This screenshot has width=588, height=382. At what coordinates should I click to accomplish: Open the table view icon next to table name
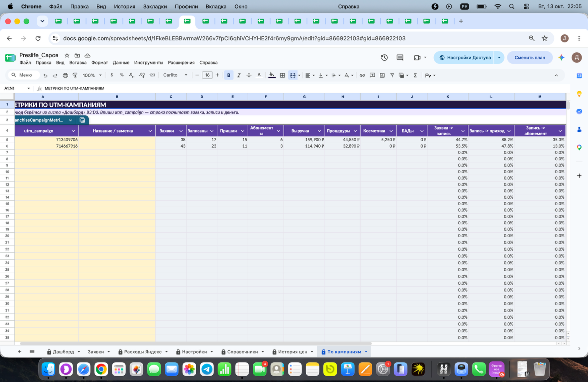[x=82, y=120]
